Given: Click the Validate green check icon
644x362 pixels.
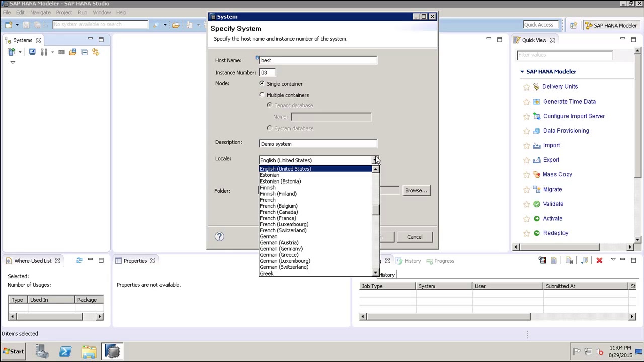Looking at the screenshot, I should pos(536,204).
